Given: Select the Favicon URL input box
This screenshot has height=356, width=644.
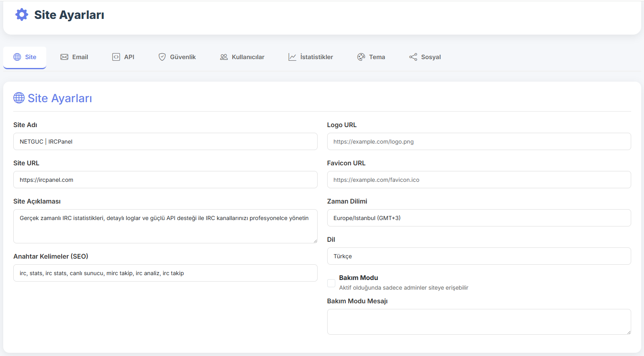Looking at the screenshot, I should pos(479,180).
